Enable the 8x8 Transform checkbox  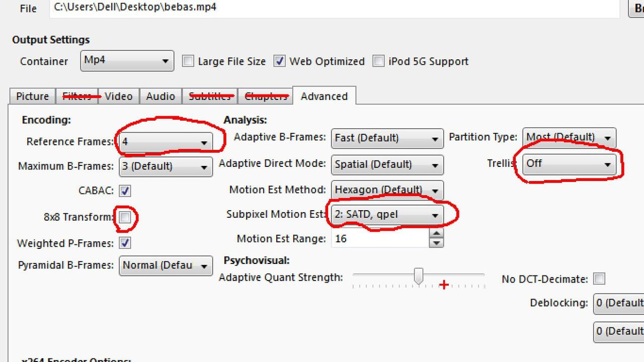125,217
